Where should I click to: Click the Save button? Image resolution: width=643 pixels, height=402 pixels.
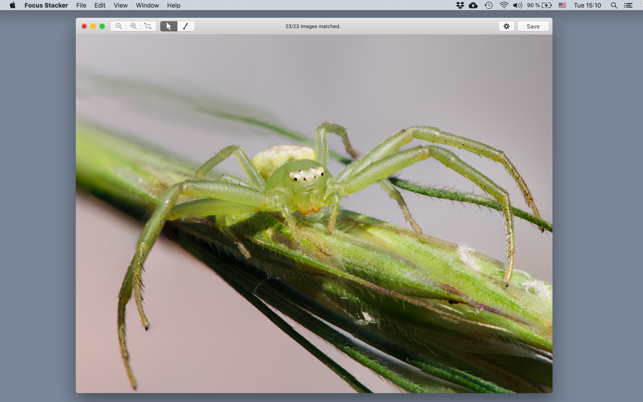coord(533,27)
